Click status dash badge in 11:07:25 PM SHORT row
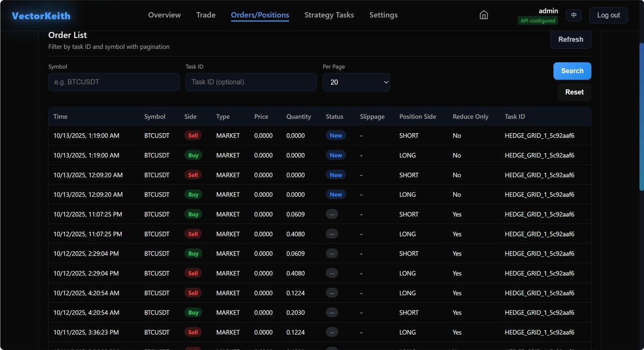The width and height of the screenshot is (644, 350). coord(332,214)
